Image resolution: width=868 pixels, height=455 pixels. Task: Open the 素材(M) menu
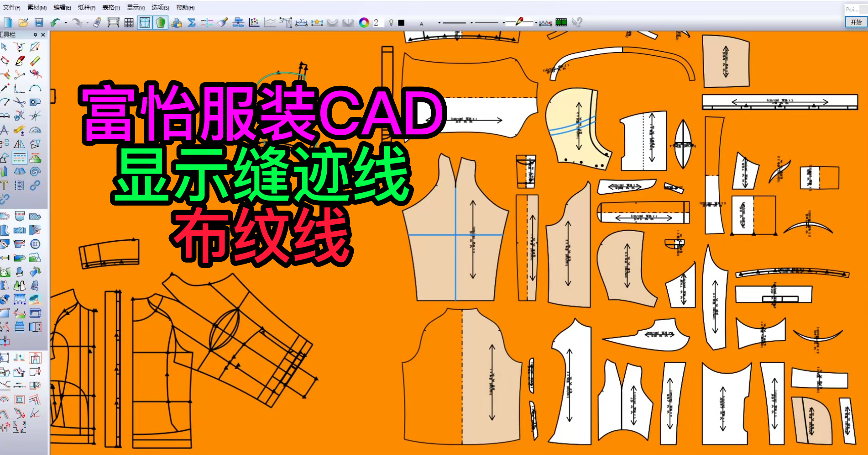tap(37, 8)
